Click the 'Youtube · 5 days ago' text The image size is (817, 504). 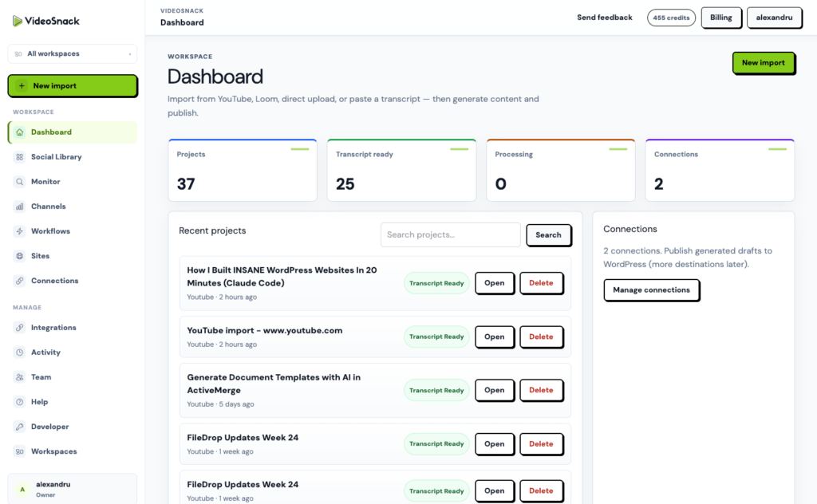click(220, 404)
